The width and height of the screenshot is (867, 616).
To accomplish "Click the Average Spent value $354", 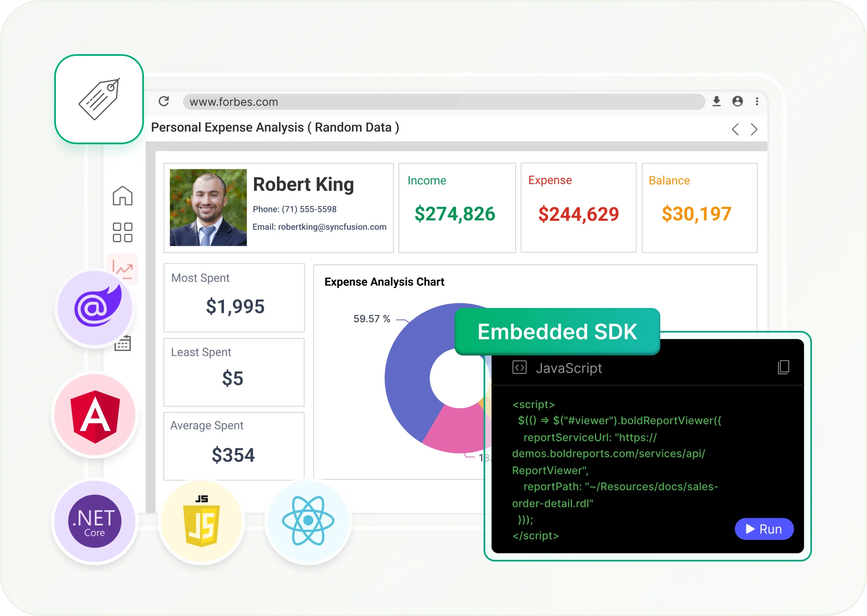I will (x=233, y=455).
